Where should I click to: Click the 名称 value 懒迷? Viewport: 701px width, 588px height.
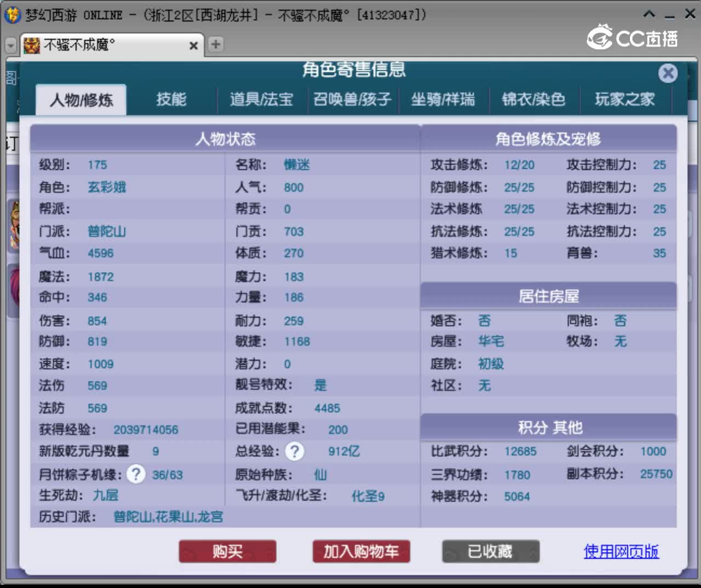click(297, 165)
